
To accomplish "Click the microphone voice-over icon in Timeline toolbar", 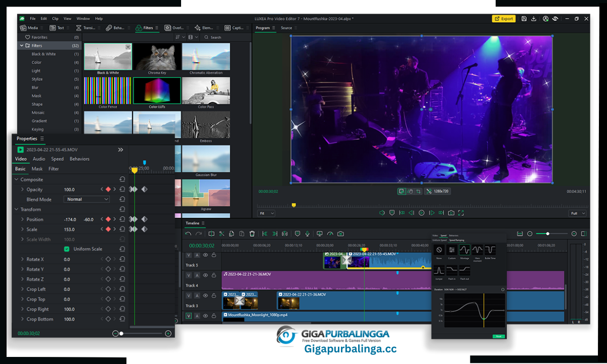I will (x=308, y=234).
